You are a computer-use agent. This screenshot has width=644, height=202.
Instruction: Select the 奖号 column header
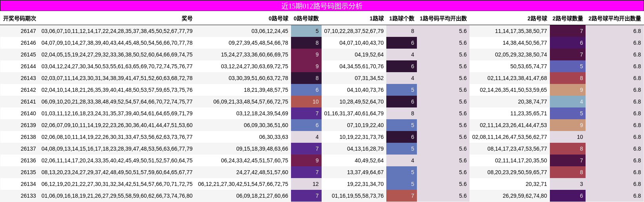(x=187, y=18)
